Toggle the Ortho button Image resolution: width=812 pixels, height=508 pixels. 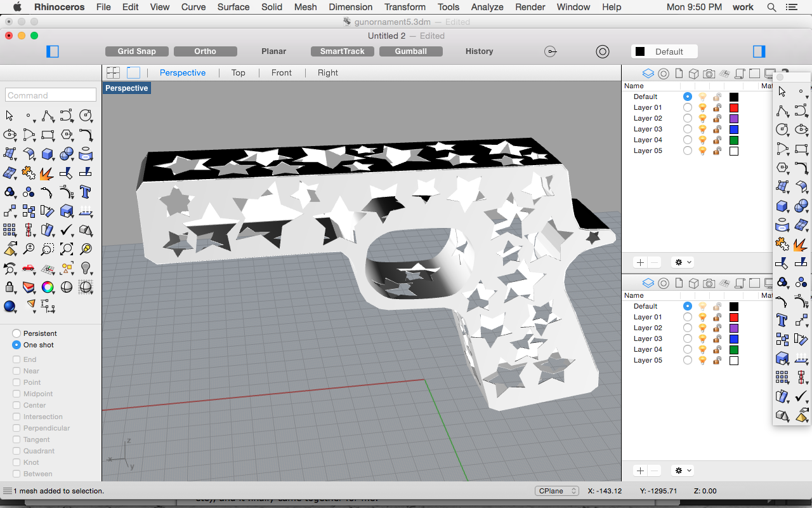click(x=206, y=51)
